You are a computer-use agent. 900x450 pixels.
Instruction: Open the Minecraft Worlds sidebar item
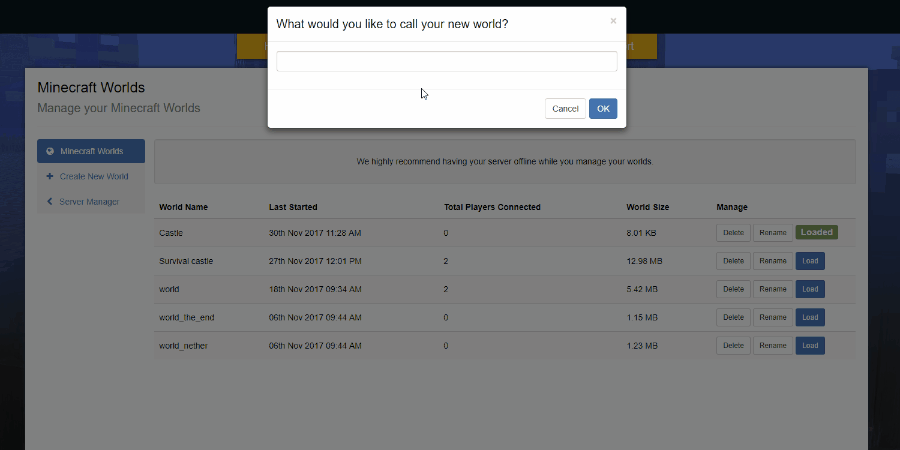point(91,151)
